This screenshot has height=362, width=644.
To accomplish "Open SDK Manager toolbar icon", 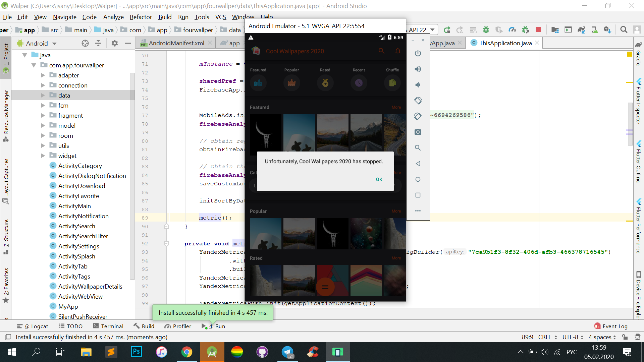I will click(x=607, y=30).
